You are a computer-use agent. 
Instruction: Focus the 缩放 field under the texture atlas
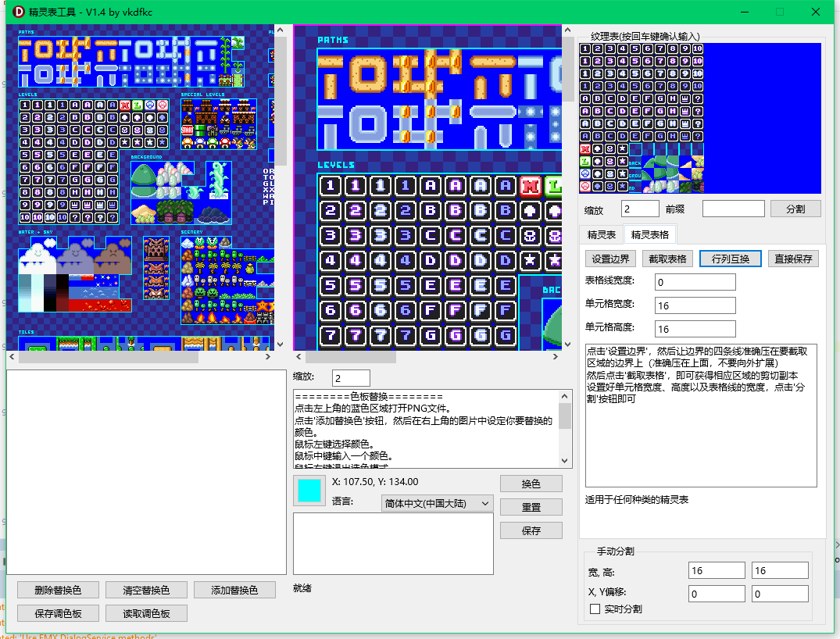click(x=640, y=209)
